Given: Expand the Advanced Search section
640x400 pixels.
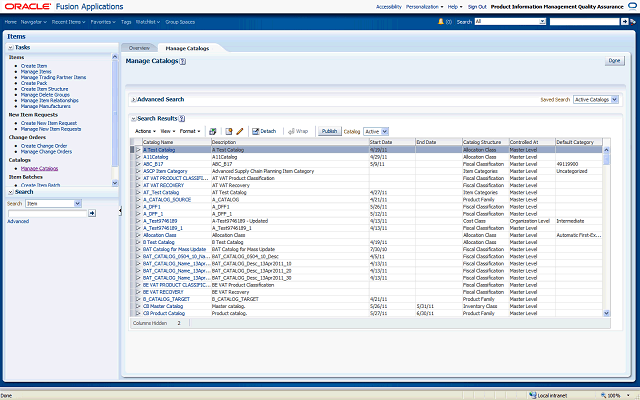Looking at the screenshot, I should [134, 100].
